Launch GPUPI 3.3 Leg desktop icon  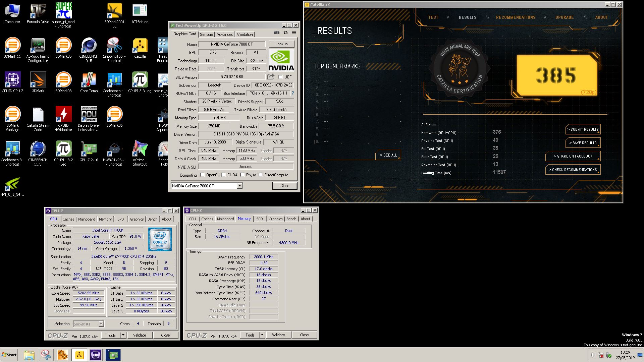[x=140, y=82]
